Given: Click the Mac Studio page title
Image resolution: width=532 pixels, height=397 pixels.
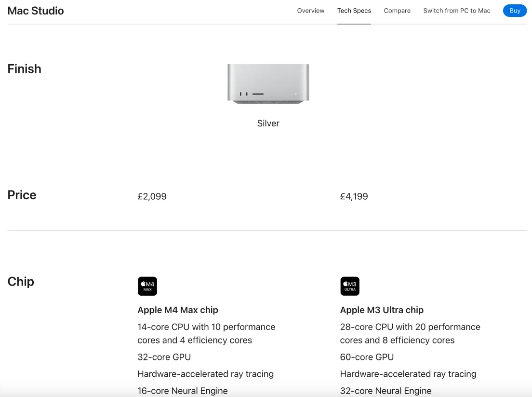Looking at the screenshot, I should [36, 11].
